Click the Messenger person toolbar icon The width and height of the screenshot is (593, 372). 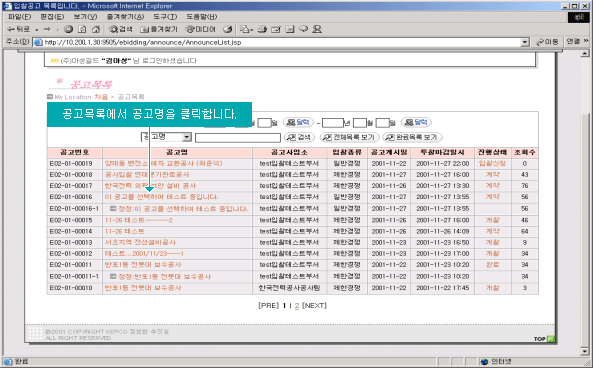317,29
